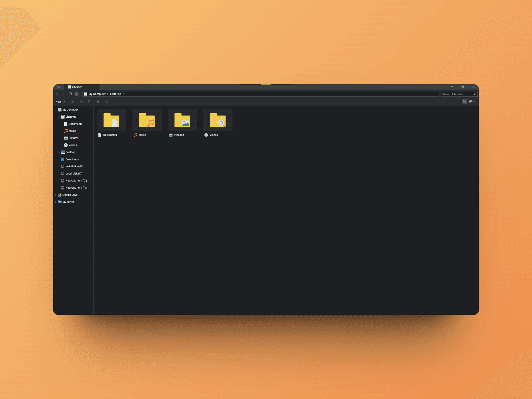Image resolution: width=532 pixels, height=399 pixels.
Task: Toggle the navigation tree pane button
Action: point(465,102)
